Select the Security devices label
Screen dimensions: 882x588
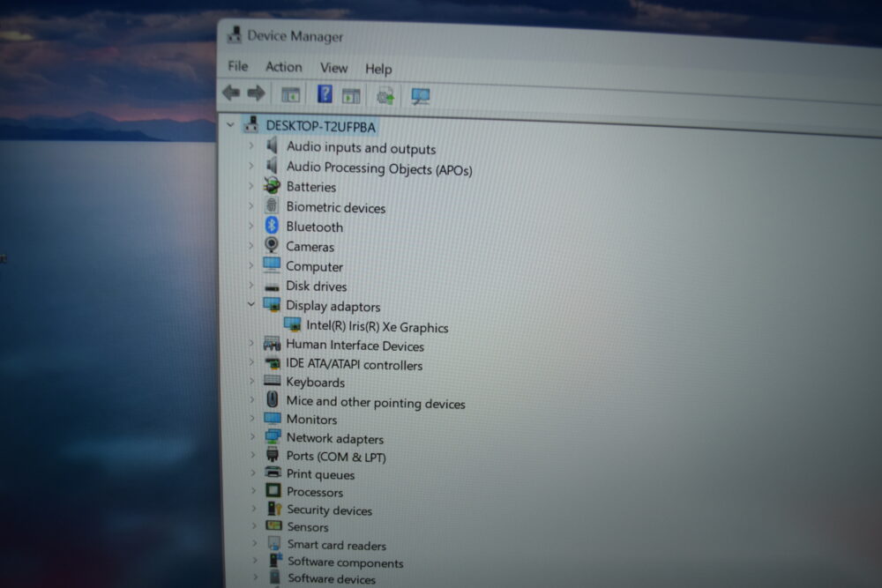(x=330, y=510)
